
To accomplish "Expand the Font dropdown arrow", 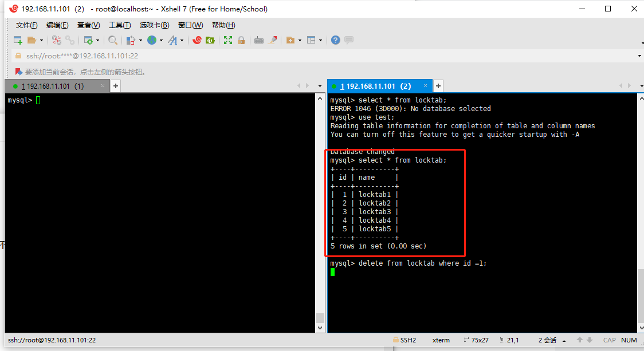I will 182,40.
